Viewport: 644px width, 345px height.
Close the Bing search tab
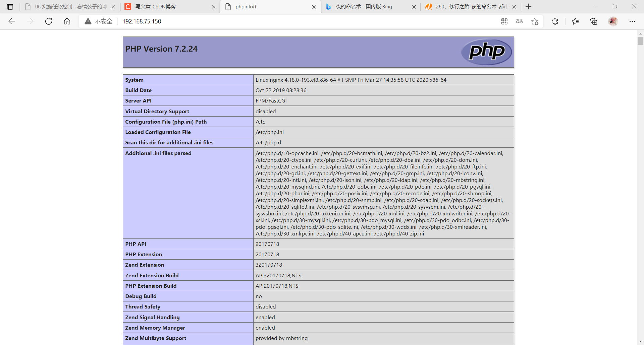pyautogui.click(x=414, y=7)
